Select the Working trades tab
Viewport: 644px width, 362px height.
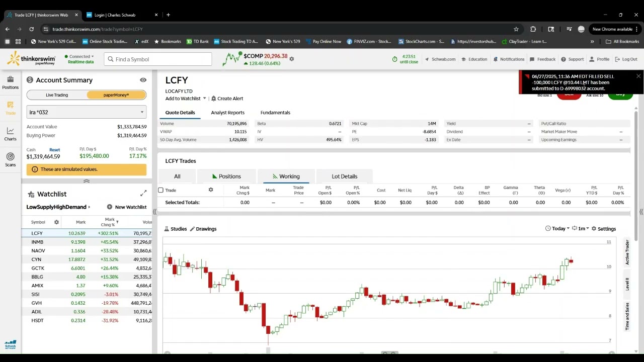(286, 176)
